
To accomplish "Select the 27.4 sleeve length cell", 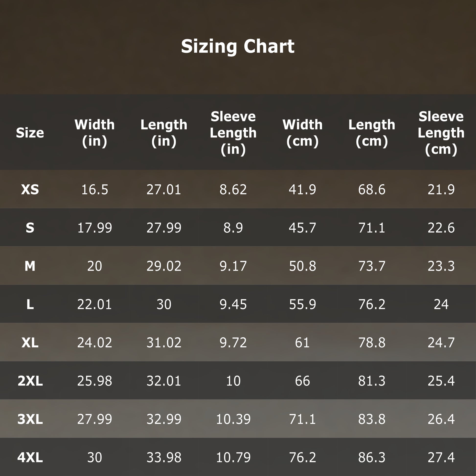I will (441, 457).
